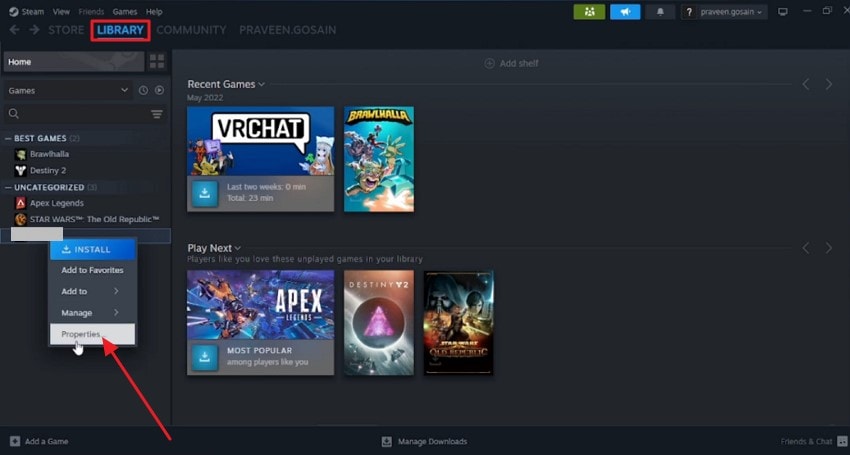Download Apex Legends via blue install icon
850x455 pixels.
click(x=205, y=357)
